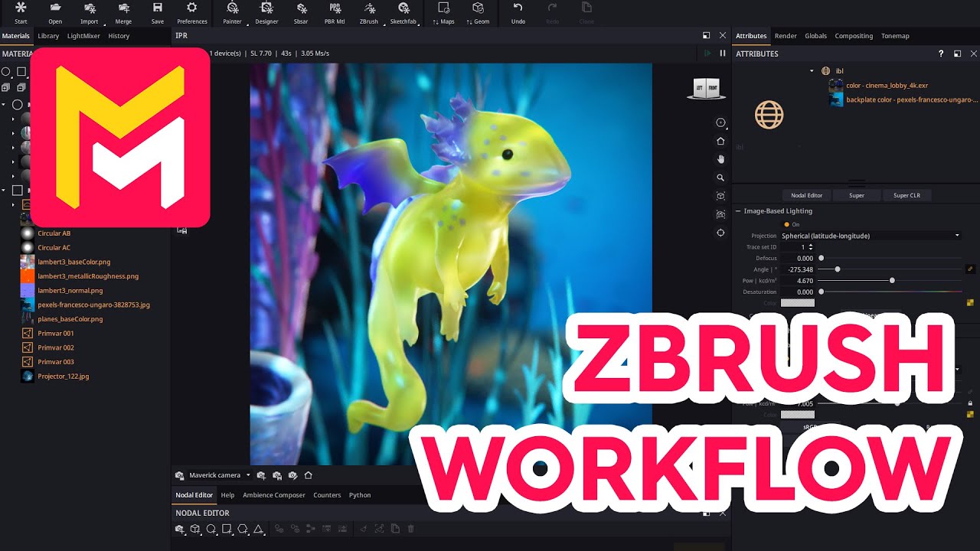Screen dimensions: 980x551
Task: Select the zoom magnifier tool
Action: pyautogui.click(x=720, y=178)
